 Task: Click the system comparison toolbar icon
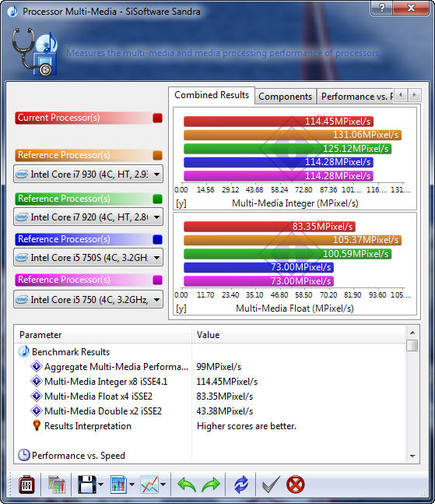[57, 485]
